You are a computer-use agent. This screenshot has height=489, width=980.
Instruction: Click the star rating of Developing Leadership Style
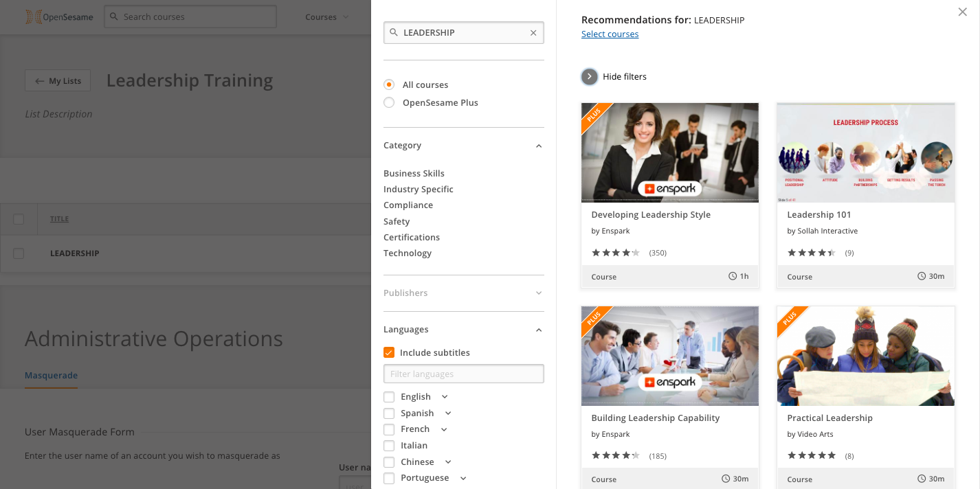[x=616, y=253]
